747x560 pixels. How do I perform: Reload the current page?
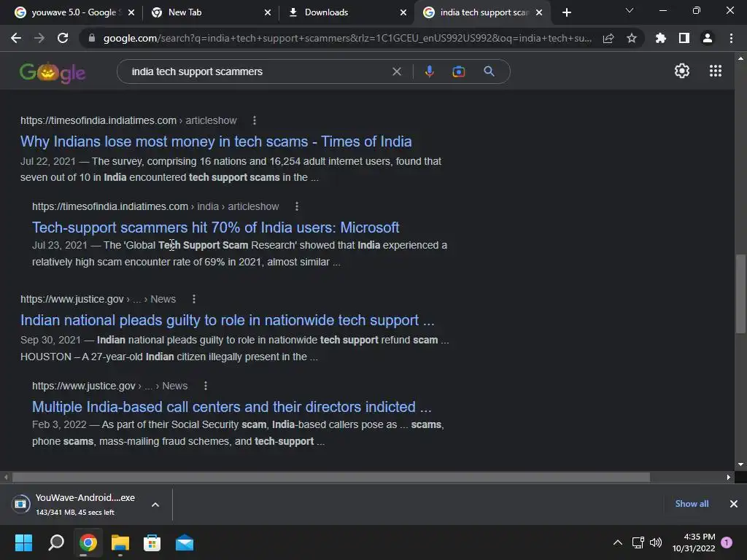(63, 38)
